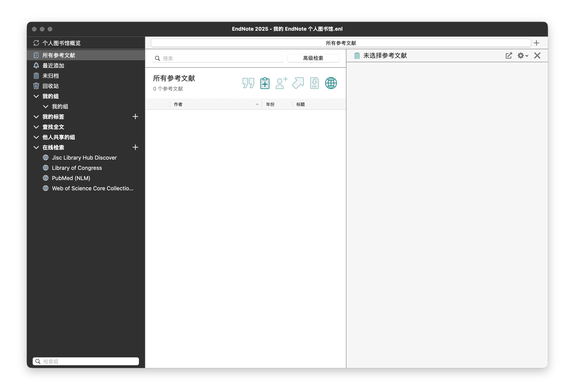Viewport: 579px width, 392px height.
Task: Select 最近添加 in the sidebar
Action: (53, 66)
